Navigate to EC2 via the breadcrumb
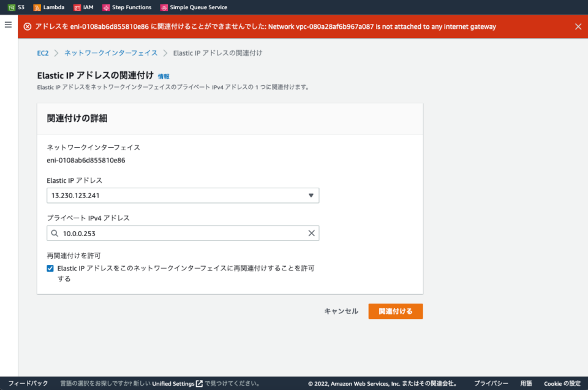Image resolution: width=588 pixels, height=390 pixels. pos(42,53)
